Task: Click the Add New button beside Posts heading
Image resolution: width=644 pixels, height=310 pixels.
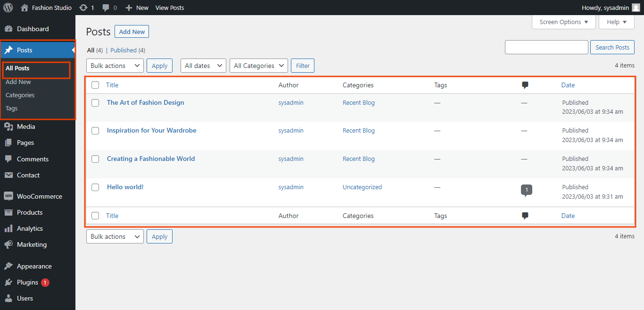Action: coord(132,32)
